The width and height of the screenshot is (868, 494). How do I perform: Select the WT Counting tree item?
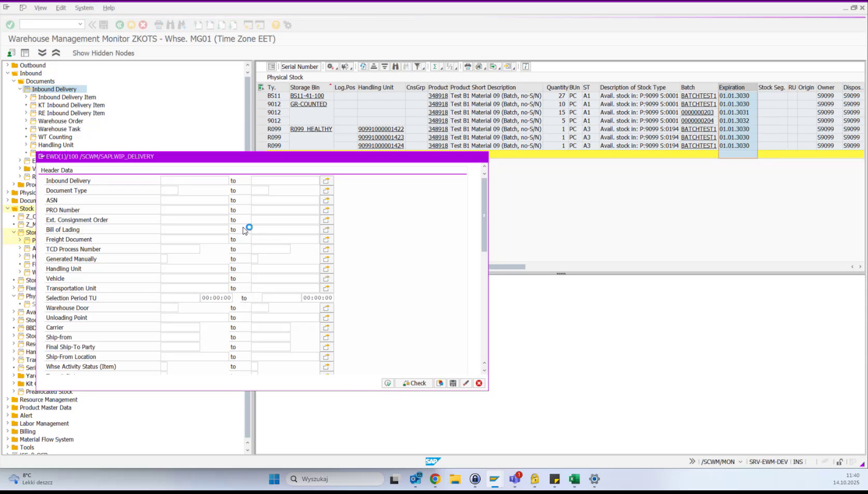pos(56,136)
